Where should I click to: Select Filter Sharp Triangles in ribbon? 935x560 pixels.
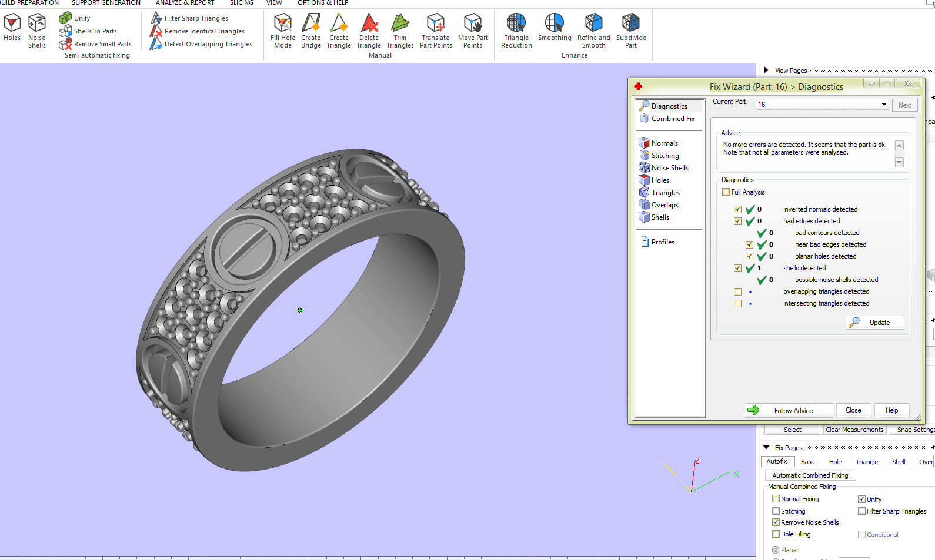click(x=189, y=18)
